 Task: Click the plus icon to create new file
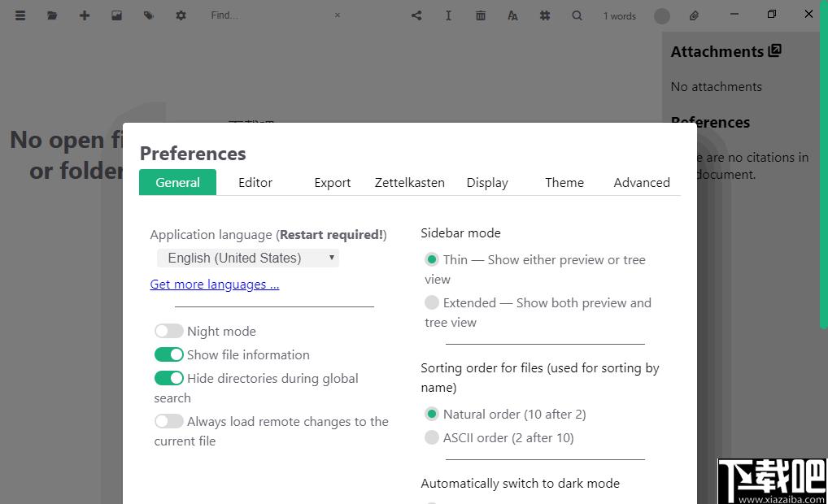[x=85, y=15]
